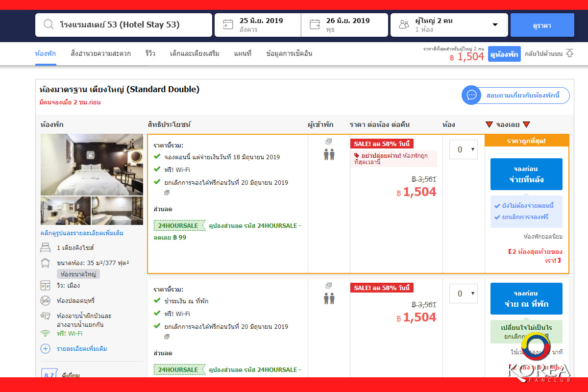Click popup icon under first cancellation policy
Viewport: 588px width, 392px height.
click(x=167, y=193)
